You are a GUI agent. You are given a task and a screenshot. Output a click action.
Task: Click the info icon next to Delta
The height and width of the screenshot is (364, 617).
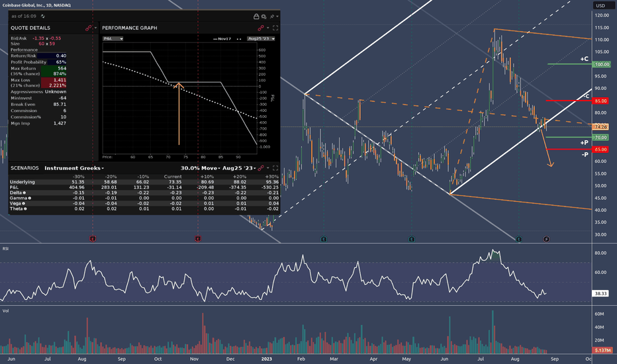tap(24, 193)
